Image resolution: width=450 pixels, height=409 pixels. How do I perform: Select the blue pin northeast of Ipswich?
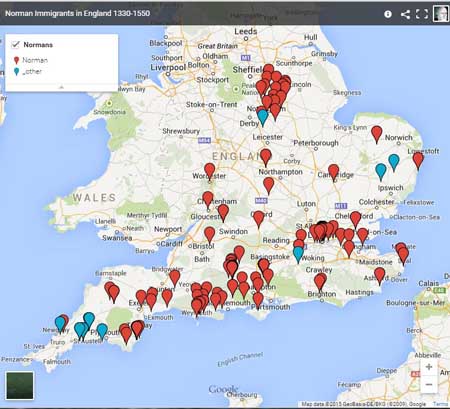coord(394,162)
